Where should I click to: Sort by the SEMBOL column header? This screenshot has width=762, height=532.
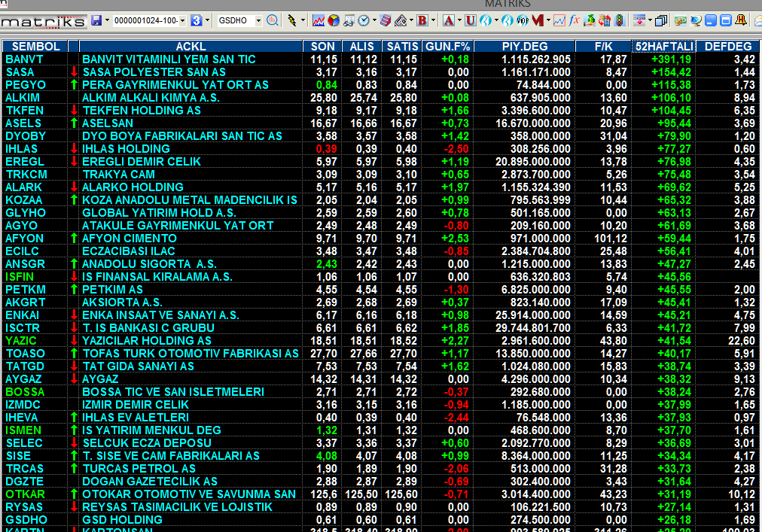point(35,46)
